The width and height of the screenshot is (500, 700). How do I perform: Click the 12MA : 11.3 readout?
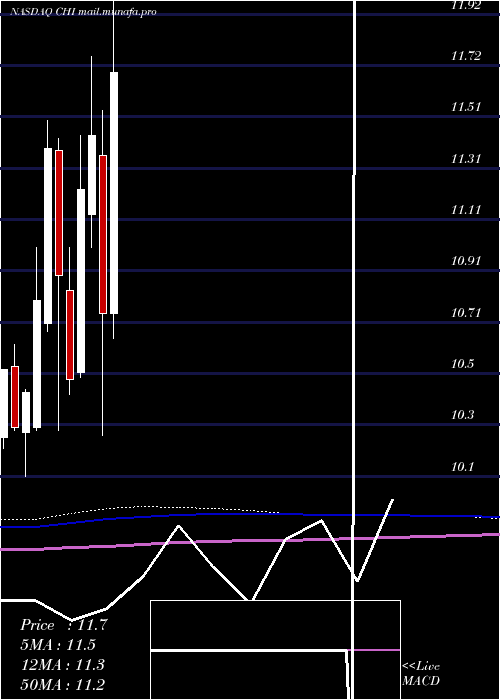tap(63, 665)
